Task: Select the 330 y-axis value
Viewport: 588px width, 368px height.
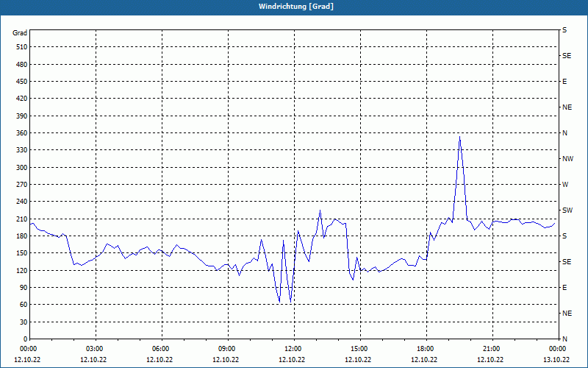Action: tap(22, 150)
